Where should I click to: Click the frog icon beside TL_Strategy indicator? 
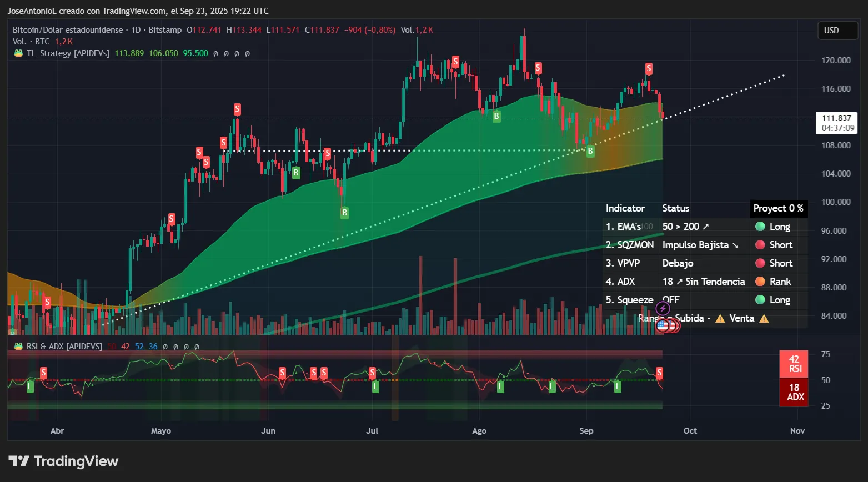pos(17,53)
